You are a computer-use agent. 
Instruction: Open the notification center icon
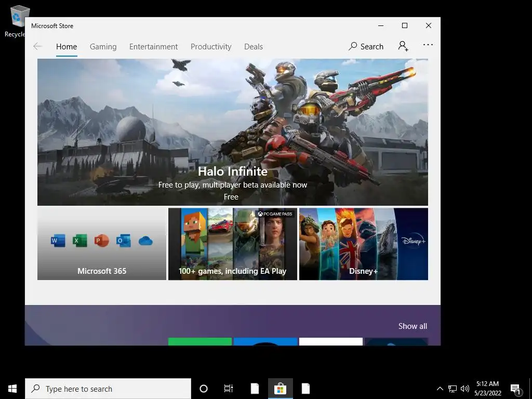tap(516, 389)
